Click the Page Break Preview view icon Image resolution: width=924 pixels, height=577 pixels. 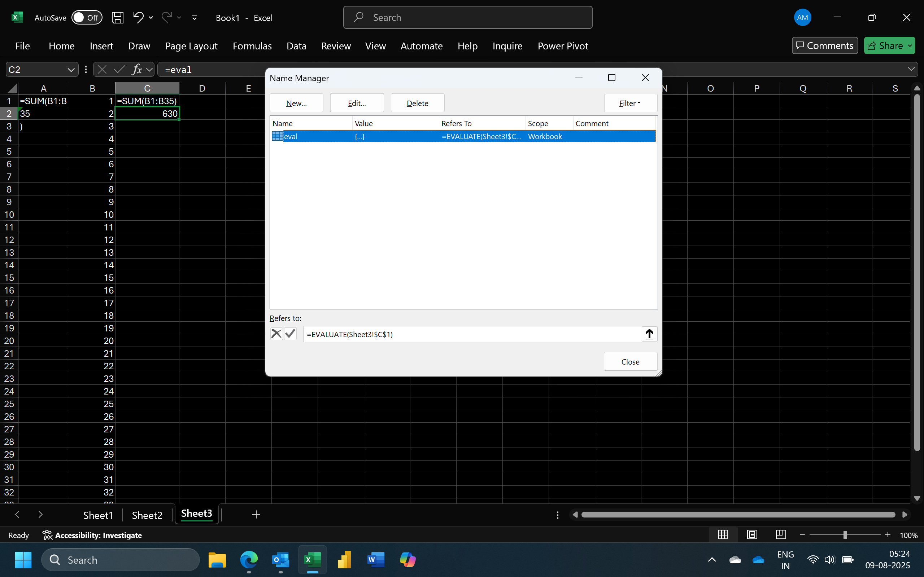[x=781, y=535]
